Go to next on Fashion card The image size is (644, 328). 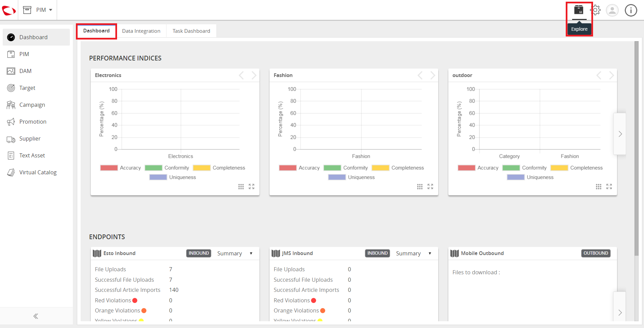coord(433,75)
